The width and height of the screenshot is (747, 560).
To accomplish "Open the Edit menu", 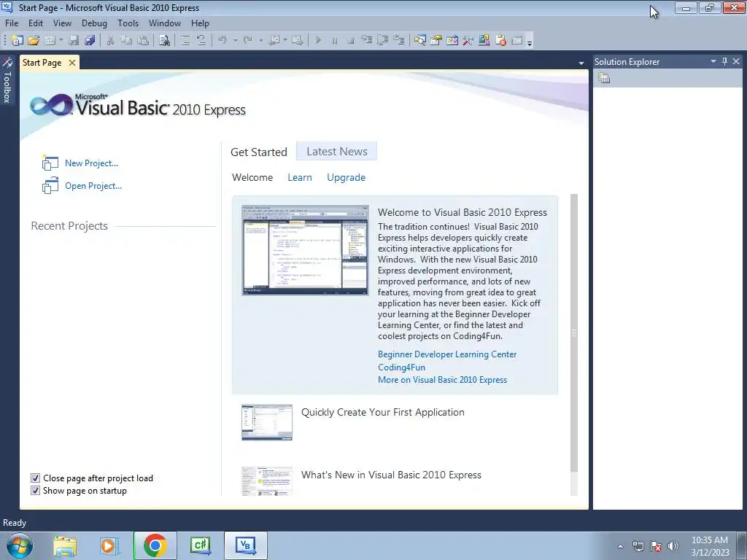I will click(x=36, y=23).
